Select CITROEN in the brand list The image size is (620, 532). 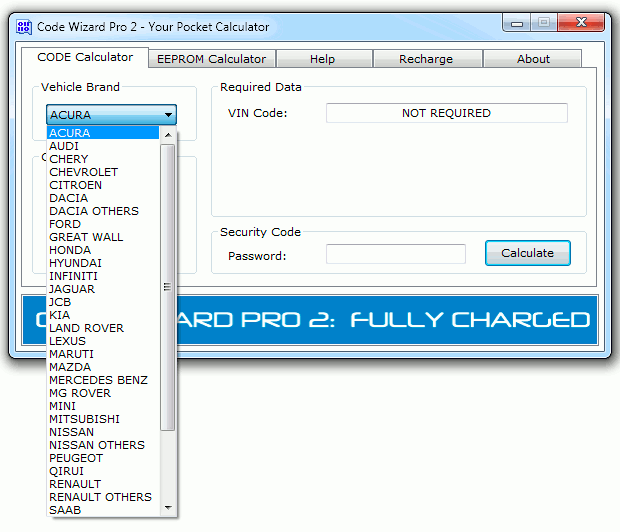click(103, 185)
